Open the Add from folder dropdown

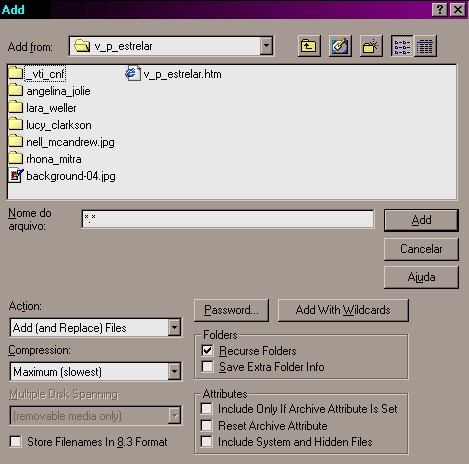(266, 46)
